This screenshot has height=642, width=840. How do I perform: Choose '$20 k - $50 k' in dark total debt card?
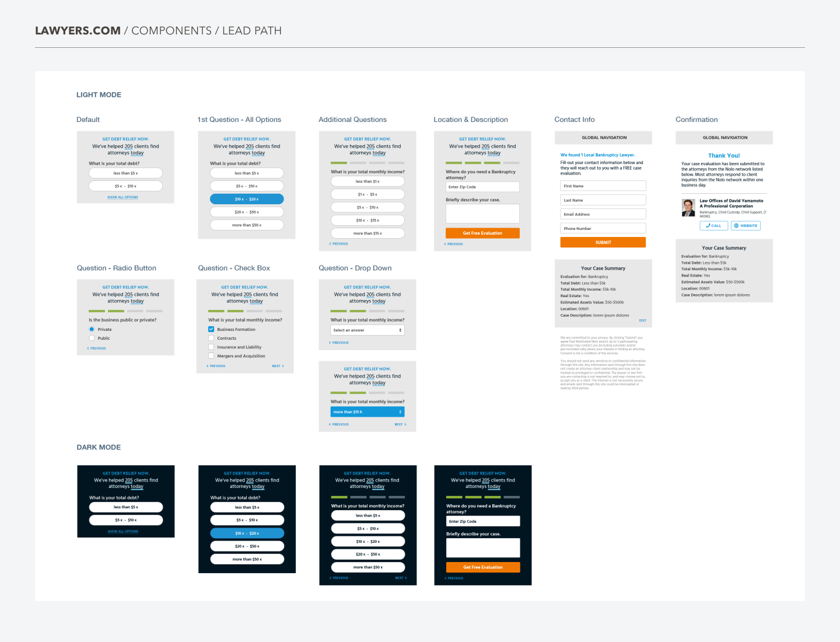point(247,546)
